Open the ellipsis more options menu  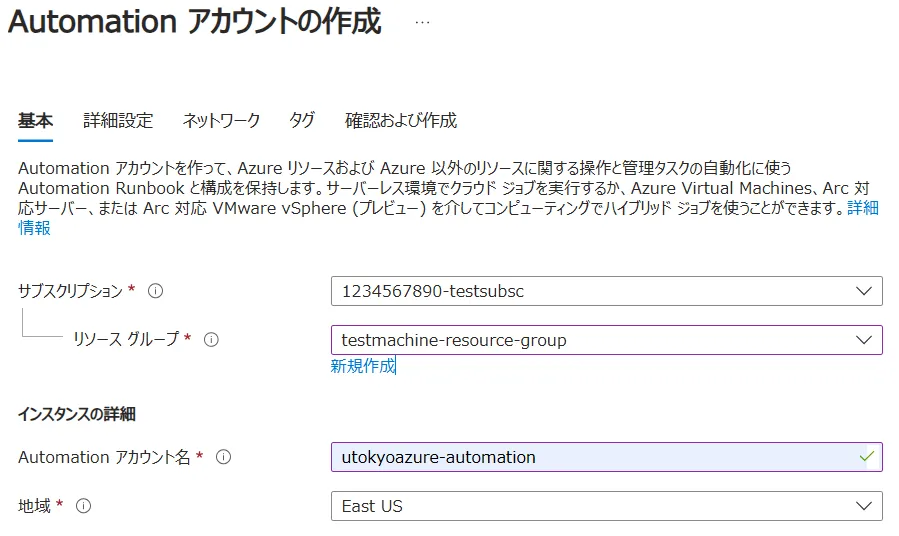click(422, 24)
